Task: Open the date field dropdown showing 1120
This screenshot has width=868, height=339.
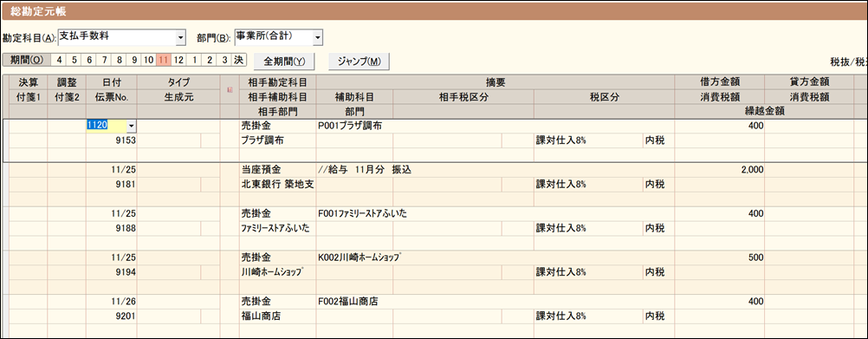Action: 131,126
